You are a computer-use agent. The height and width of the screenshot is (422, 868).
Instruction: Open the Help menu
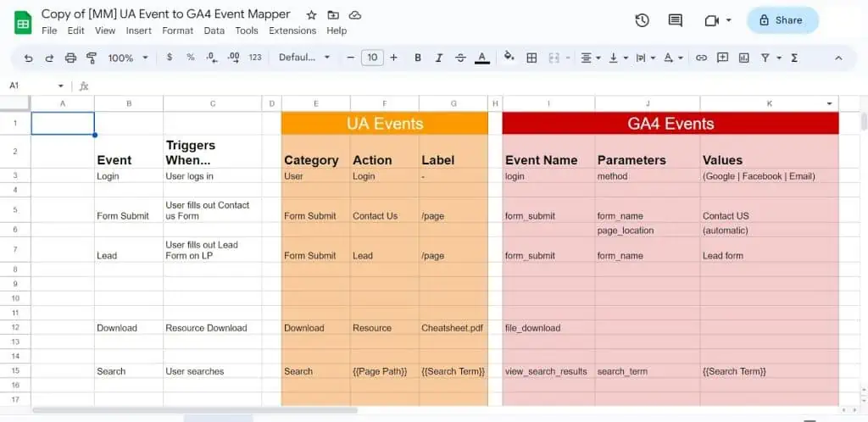(337, 31)
